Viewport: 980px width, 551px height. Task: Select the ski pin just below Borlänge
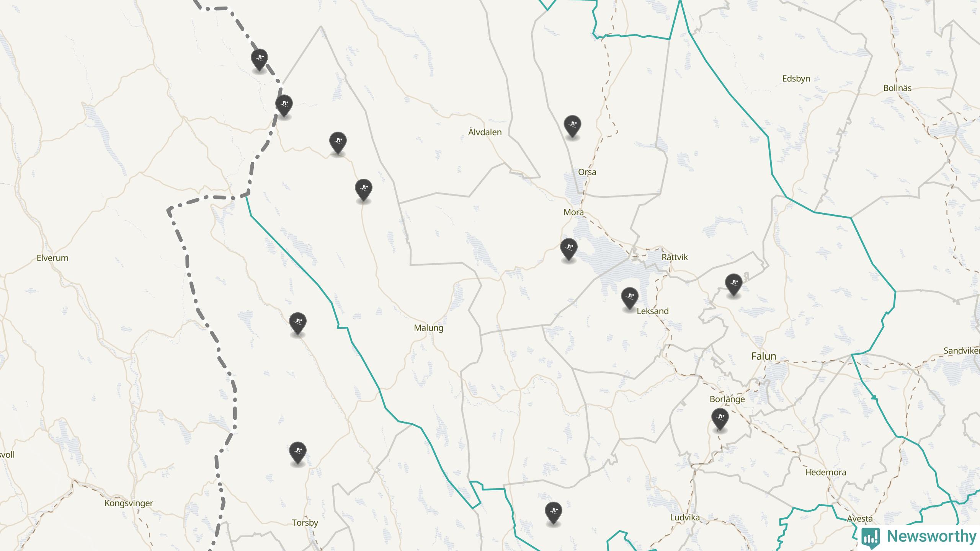tap(720, 419)
